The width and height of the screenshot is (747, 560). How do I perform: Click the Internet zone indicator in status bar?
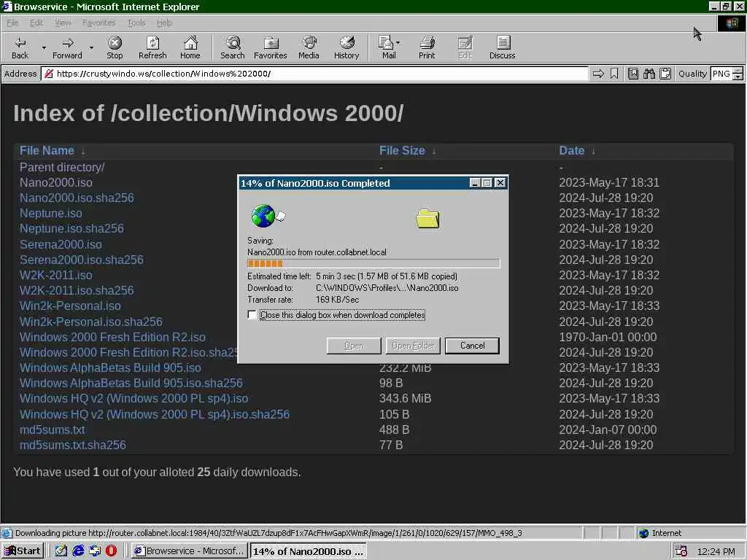click(659, 533)
